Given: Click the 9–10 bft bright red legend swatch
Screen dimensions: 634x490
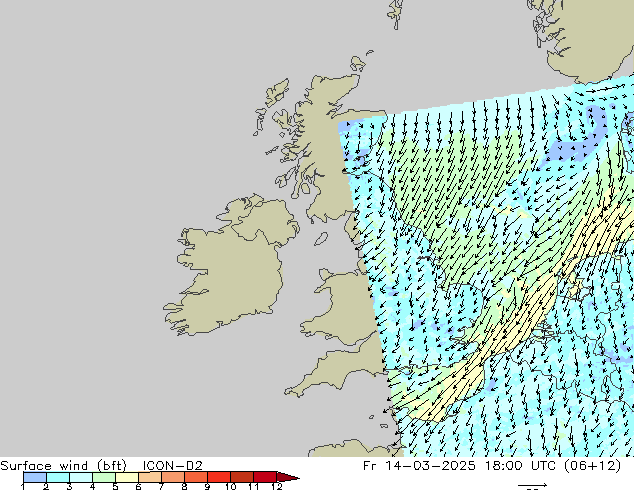Looking at the screenshot, I should coord(219,477).
